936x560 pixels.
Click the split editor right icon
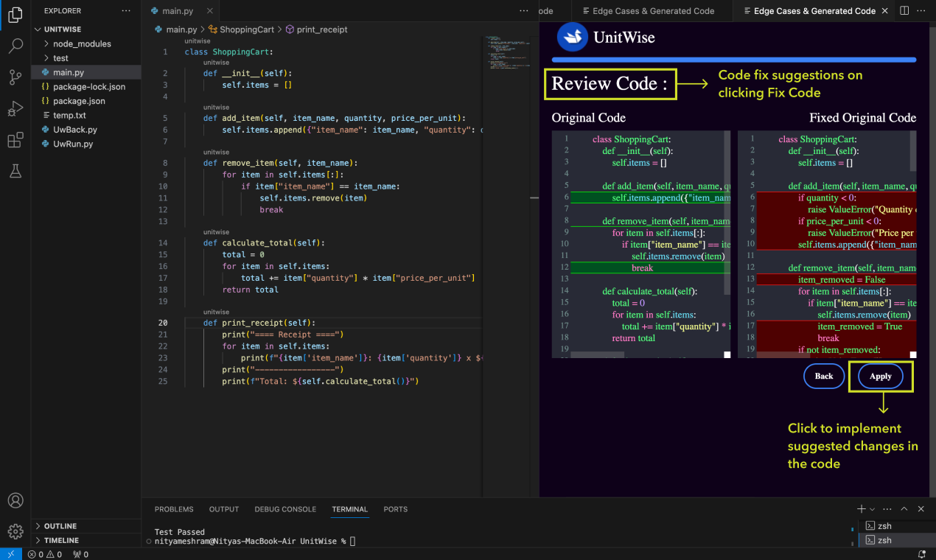[x=904, y=11]
